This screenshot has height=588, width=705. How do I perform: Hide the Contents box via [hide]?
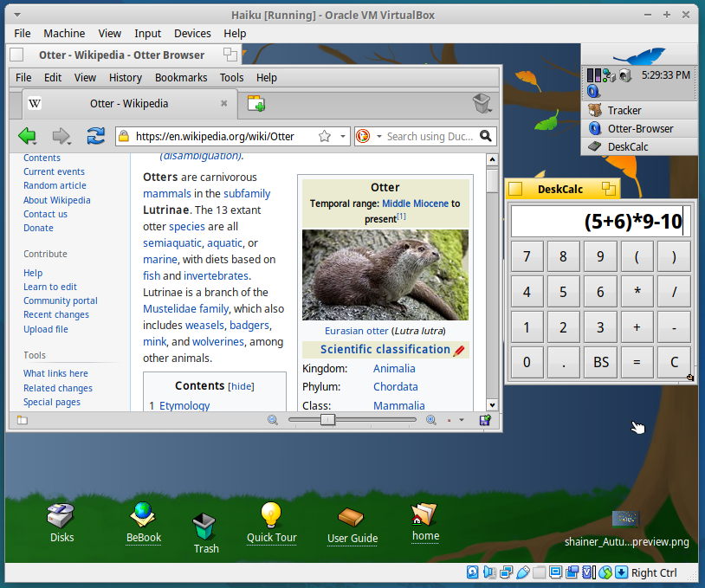(x=241, y=386)
